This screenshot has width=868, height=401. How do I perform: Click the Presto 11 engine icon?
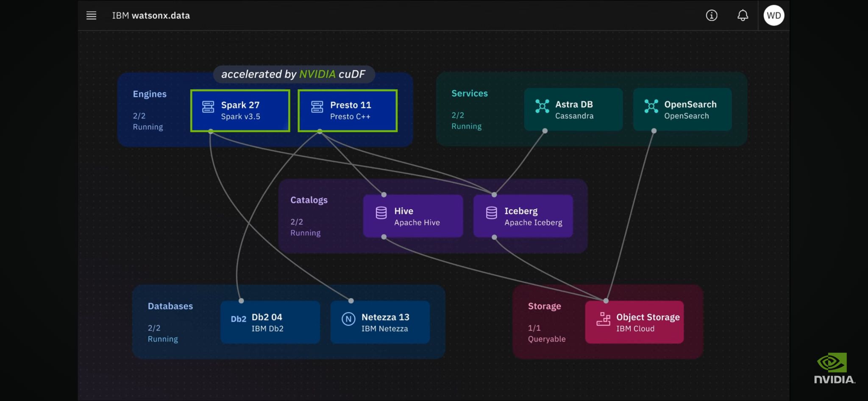click(317, 107)
